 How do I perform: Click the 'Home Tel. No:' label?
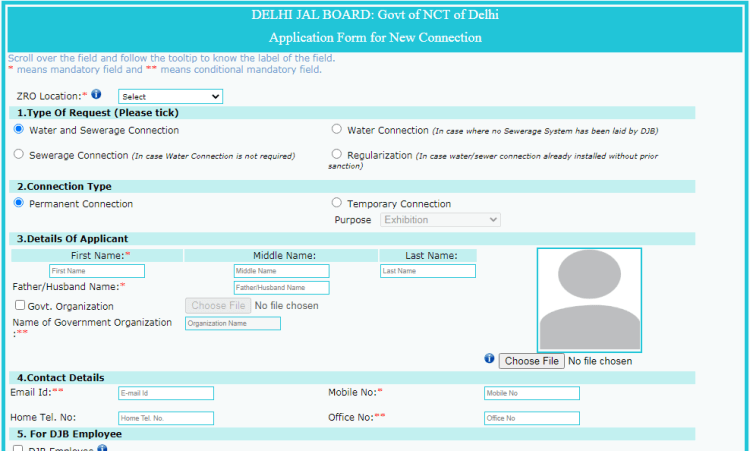[43, 418]
